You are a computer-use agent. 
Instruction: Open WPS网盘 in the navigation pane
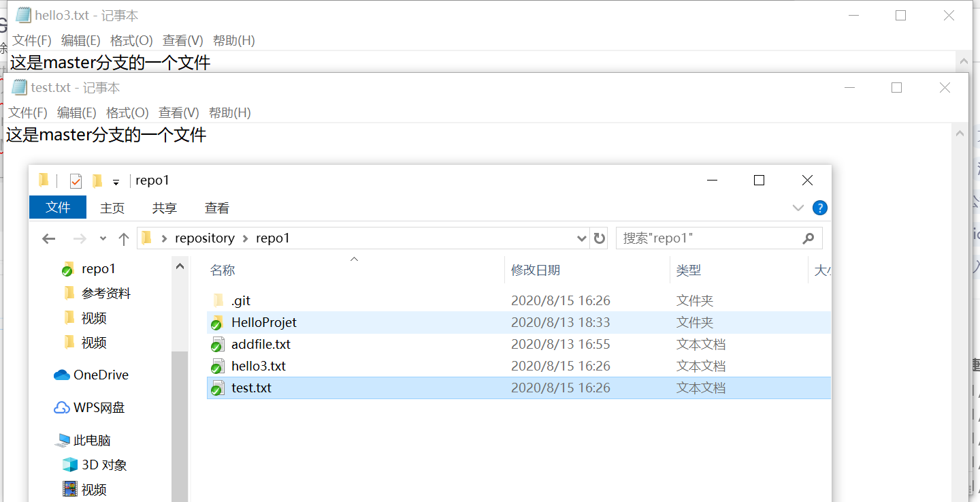(x=99, y=407)
